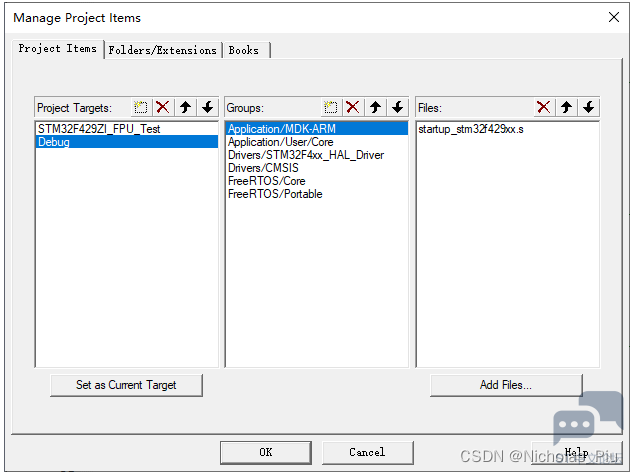Move project target up arrow
The height and width of the screenshot is (474, 632).
click(x=185, y=107)
